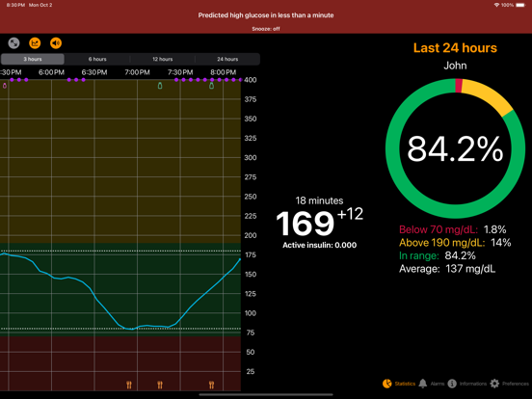The height and width of the screenshot is (399, 532).
Task: Tap green insulin vial between 7:00 and 7:30 PM
Action: (160, 86)
